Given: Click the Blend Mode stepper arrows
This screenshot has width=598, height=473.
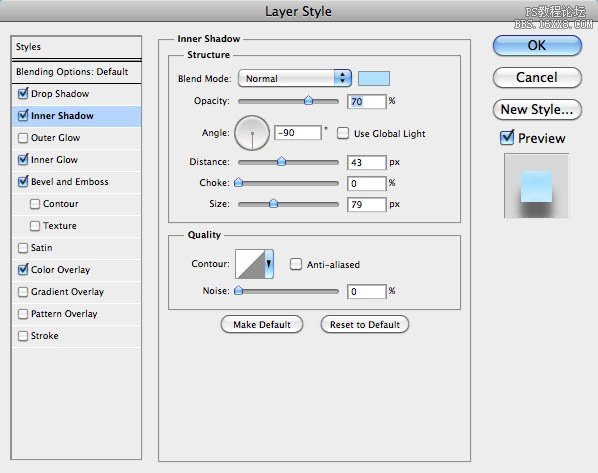Looking at the screenshot, I should [342, 79].
